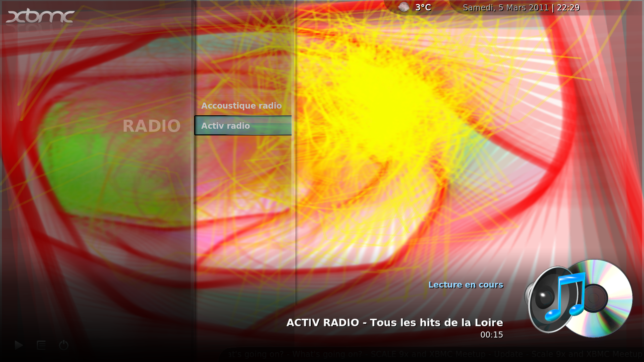The height and width of the screenshot is (362, 644).
Task: Open the music speaker and CD artwork
Action: click(x=579, y=298)
